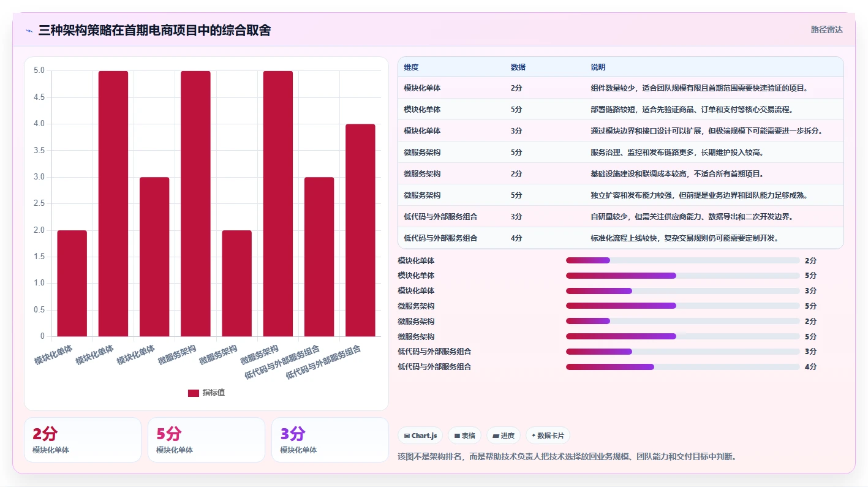Click the 指标值 legend label
This screenshot has height=487, width=868.
(214, 393)
